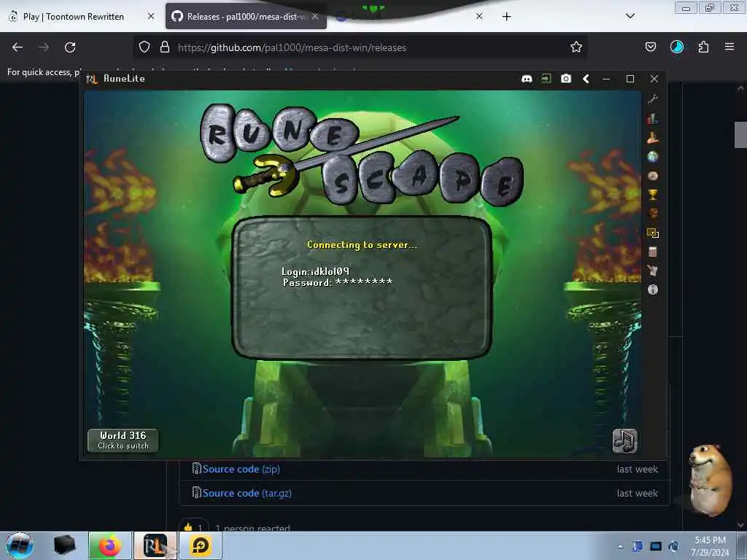Select RuneLite in the taskbar
The image size is (747, 560).
[155, 545]
